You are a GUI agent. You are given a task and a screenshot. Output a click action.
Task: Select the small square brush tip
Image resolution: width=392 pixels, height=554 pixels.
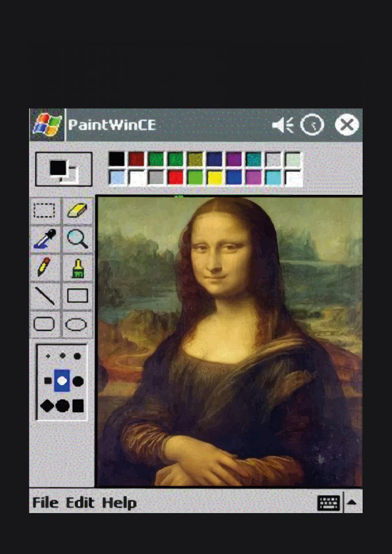coord(48,381)
